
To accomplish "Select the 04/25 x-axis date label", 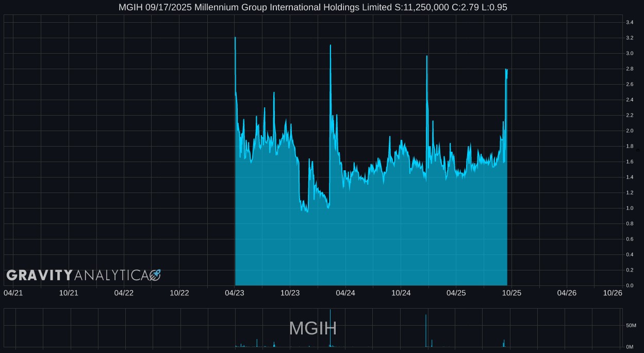I will pyautogui.click(x=456, y=293).
